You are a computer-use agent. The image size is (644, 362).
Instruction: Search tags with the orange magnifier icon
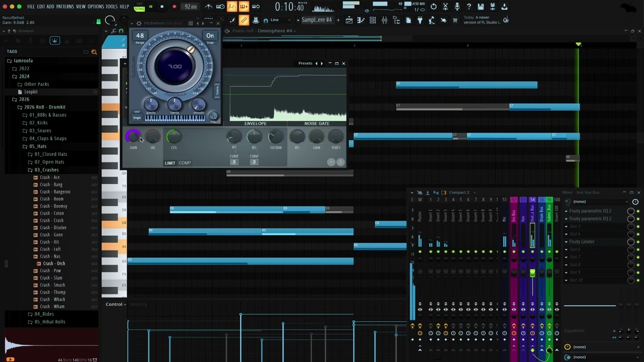click(x=94, y=52)
